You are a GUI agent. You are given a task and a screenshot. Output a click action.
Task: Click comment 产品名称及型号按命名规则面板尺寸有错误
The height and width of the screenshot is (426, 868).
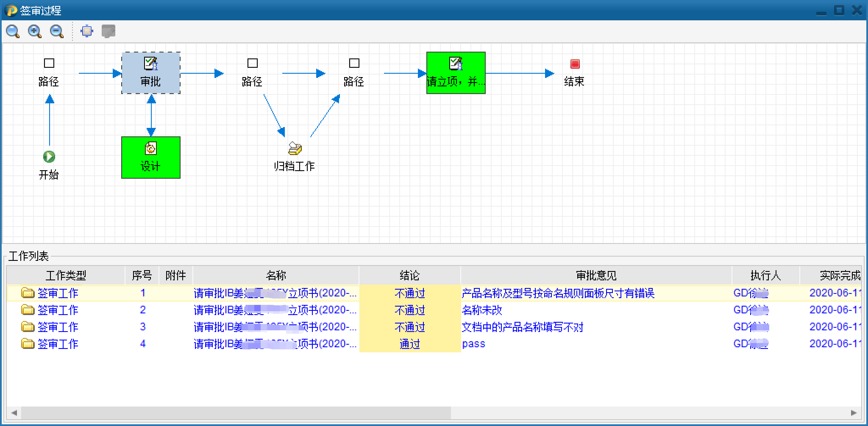tap(558, 293)
